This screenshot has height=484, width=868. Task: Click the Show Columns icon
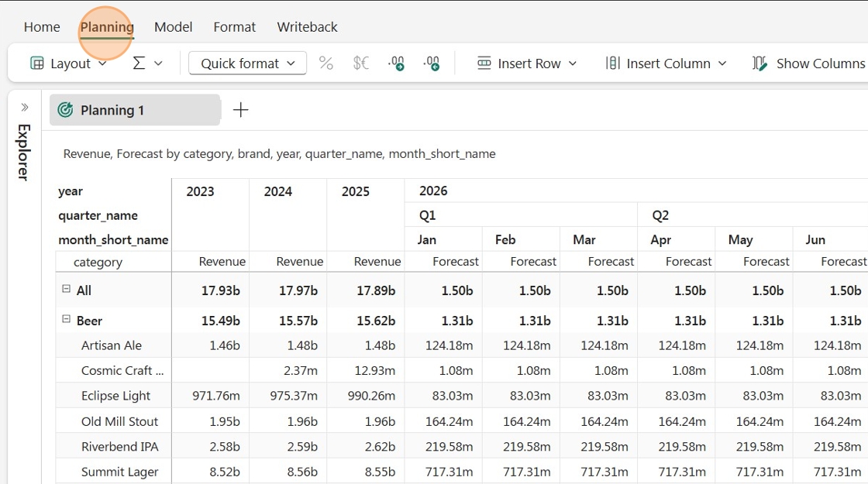(759, 64)
